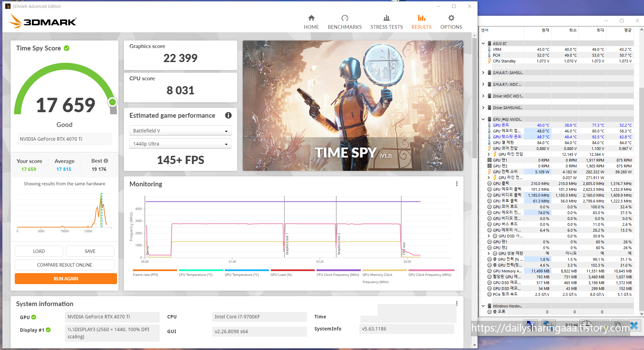This screenshot has width=644, height=350.
Task: Click Intel Core i7-9700KF CPU field
Action: 259,317
